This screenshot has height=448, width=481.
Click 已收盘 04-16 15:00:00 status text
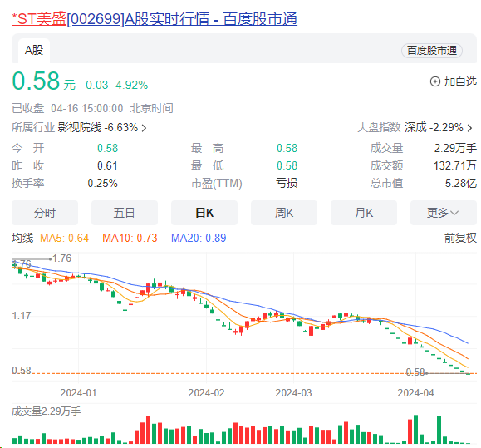click(92, 108)
